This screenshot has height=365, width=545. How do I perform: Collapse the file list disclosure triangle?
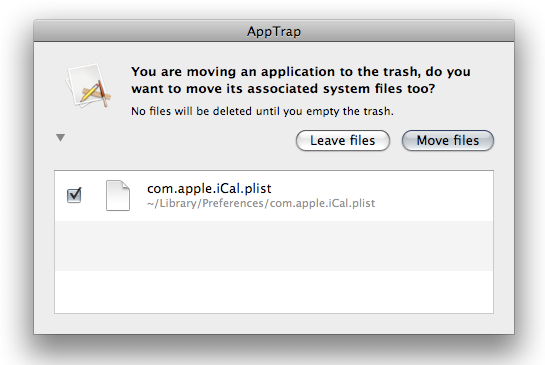click(x=60, y=138)
